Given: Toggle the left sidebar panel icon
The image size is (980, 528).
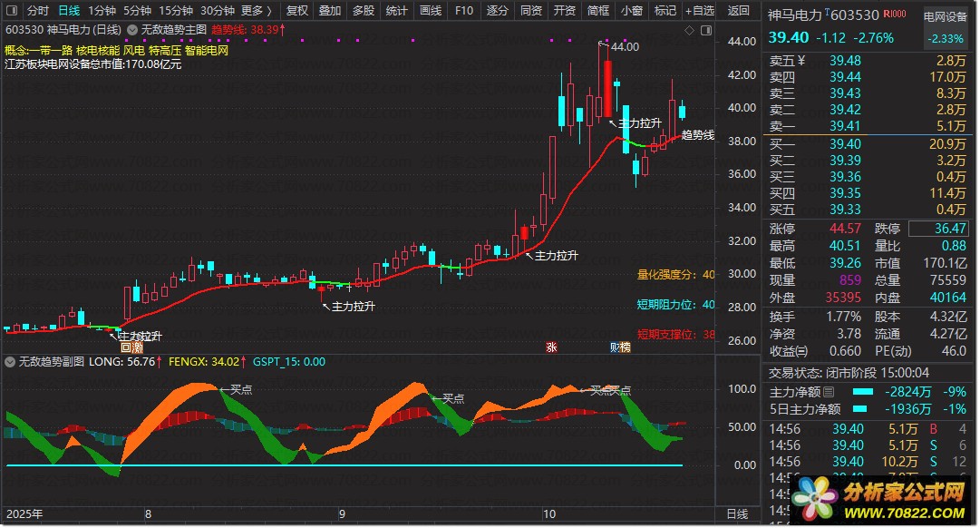Looking at the screenshot, I should click(x=11, y=11).
